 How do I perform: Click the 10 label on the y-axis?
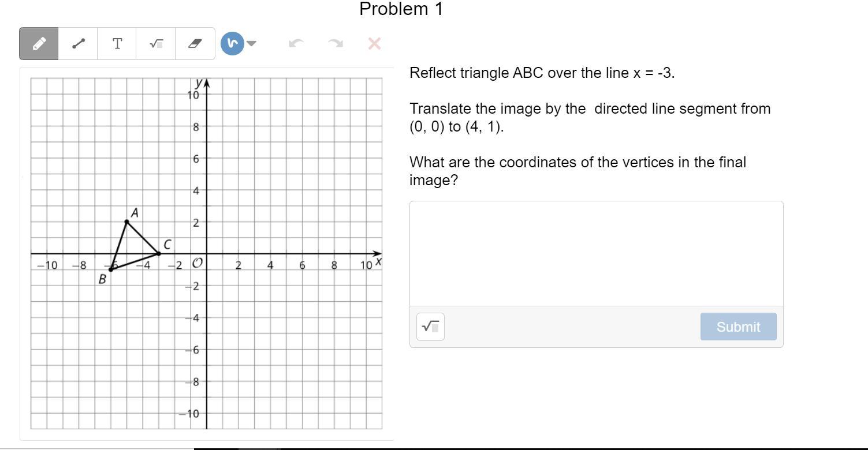click(x=193, y=95)
